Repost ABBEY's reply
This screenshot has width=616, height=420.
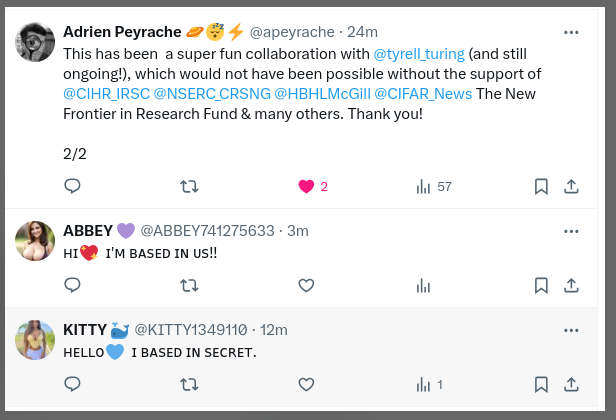coord(189,285)
